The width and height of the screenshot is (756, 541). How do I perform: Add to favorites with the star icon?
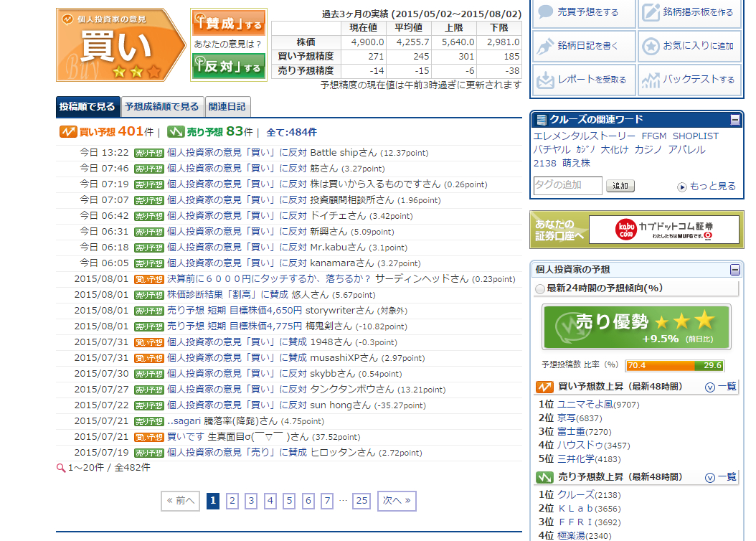(x=651, y=46)
